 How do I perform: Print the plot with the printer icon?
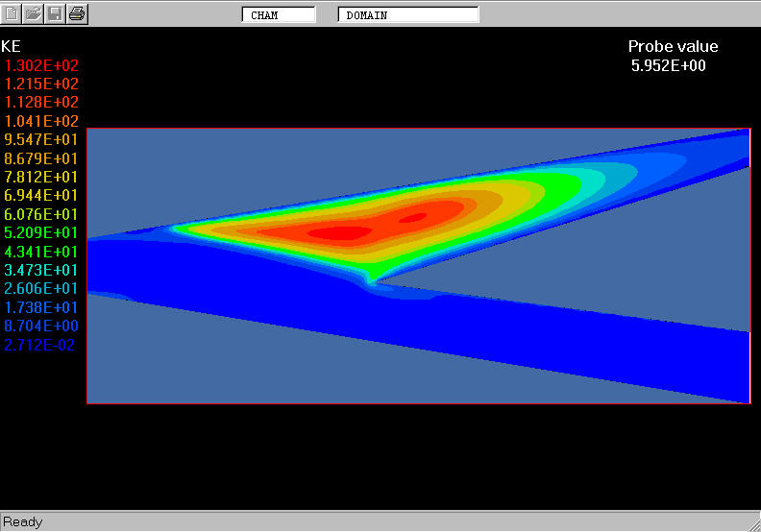77,13
